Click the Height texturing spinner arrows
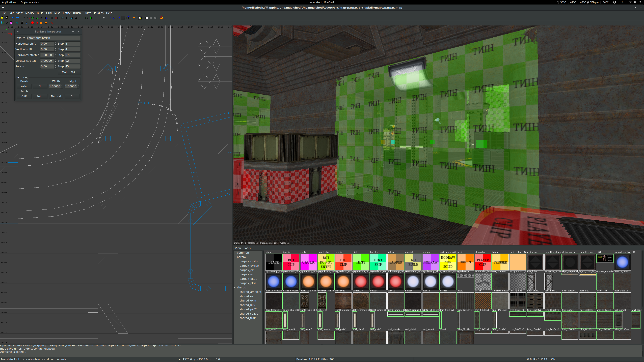The height and width of the screenshot is (362, 644). pos(78,86)
